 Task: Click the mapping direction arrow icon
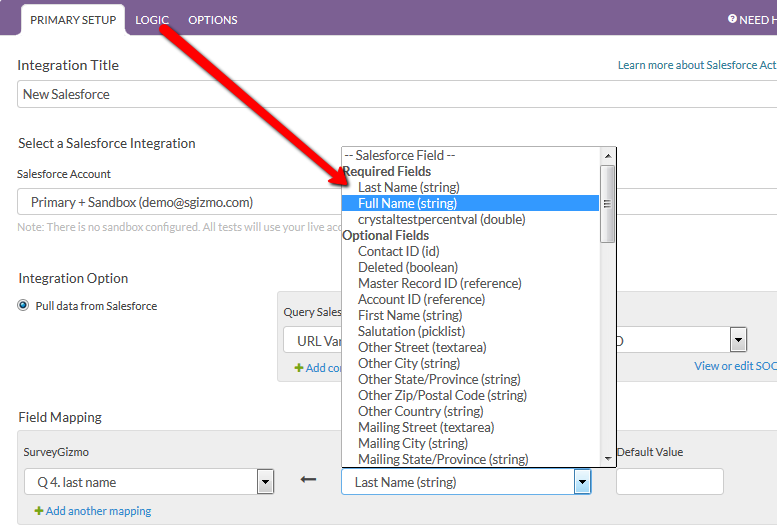[x=308, y=481]
